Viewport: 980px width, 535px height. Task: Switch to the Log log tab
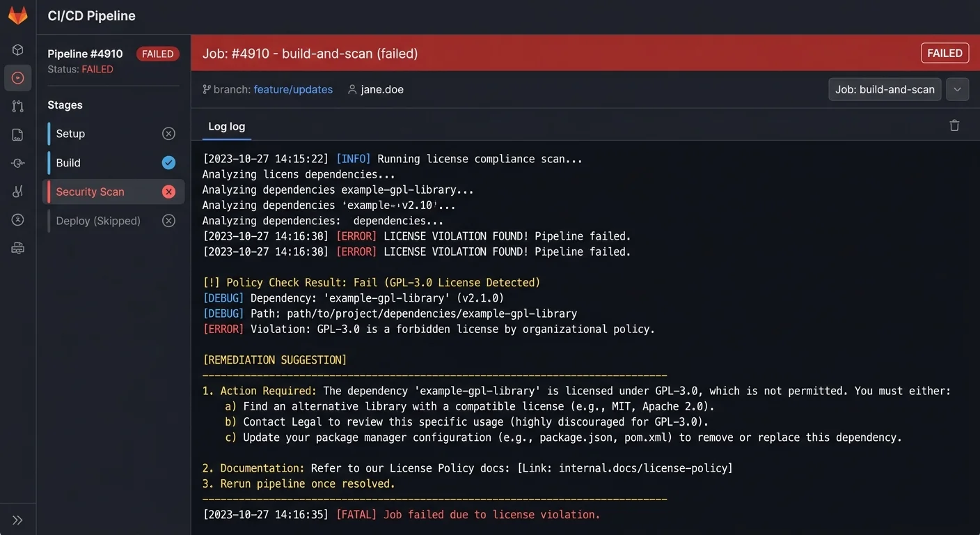(x=227, y=127)
